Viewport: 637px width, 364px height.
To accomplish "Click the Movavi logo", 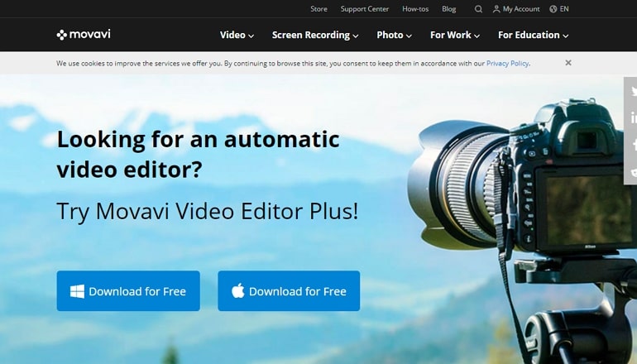I will [x=84, y=35].
